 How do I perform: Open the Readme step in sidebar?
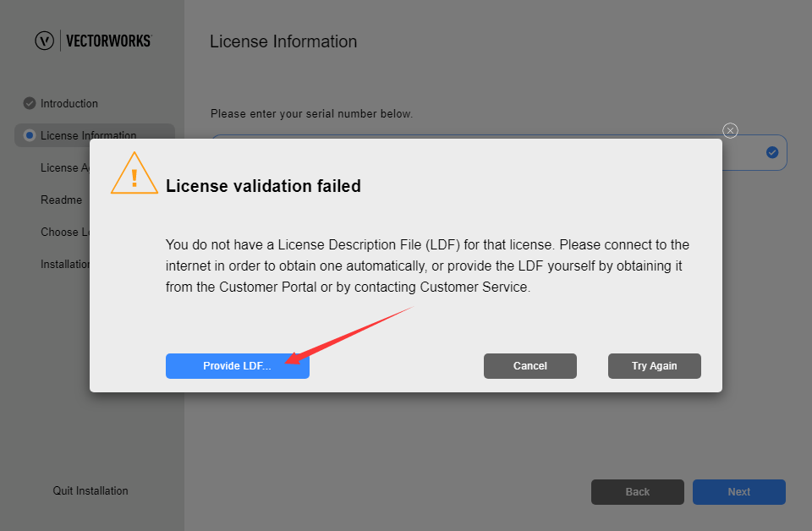tap(62, 200)
